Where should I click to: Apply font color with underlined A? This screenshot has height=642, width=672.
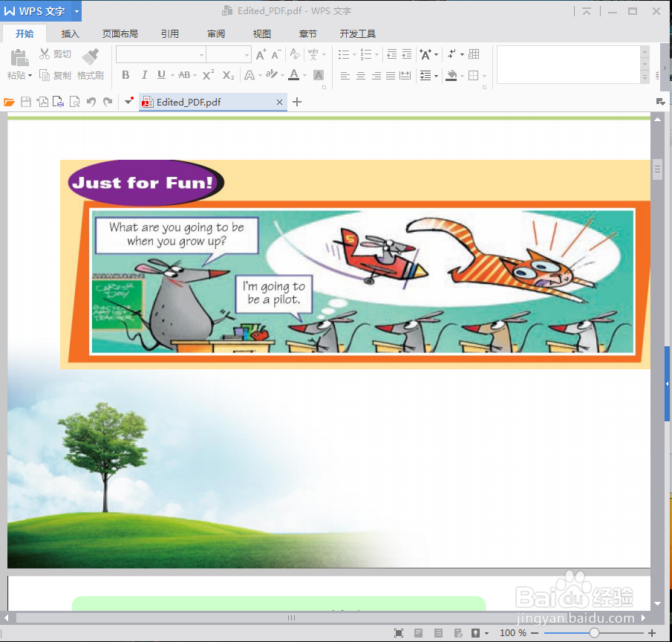pyautogui.click(x=293, y=75)
